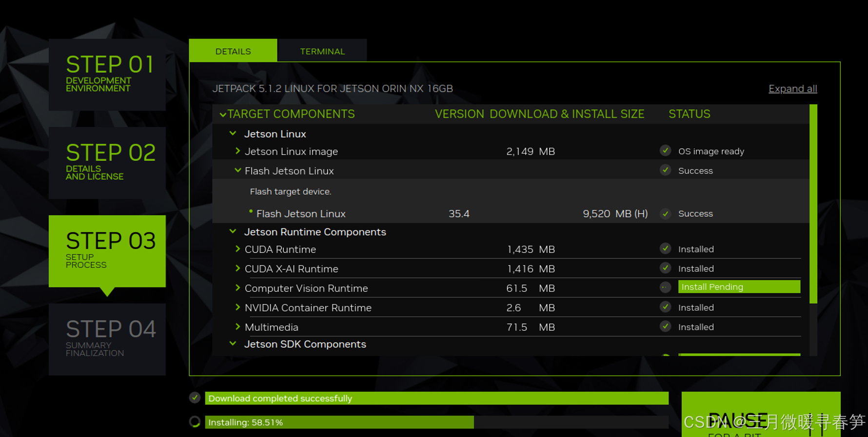Click the Installed check icon for CUDA X-AI Runtime
This screenshot has width=868, height=437.
click(x=665, y=268)
